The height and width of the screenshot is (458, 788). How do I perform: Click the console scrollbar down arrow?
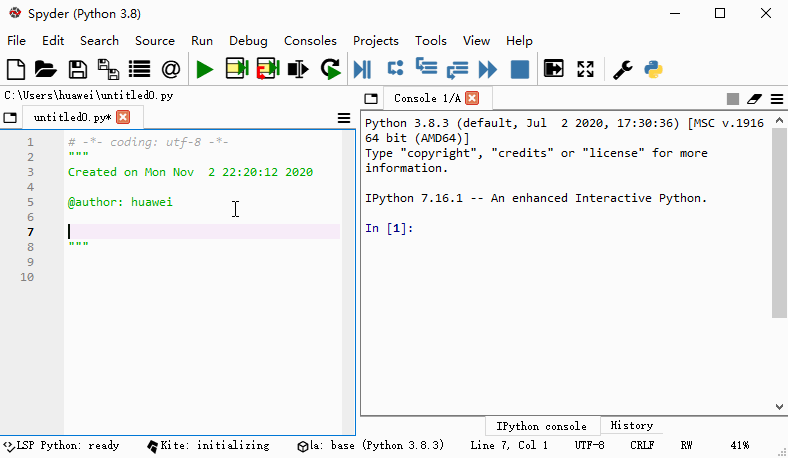tap(779, 407)
